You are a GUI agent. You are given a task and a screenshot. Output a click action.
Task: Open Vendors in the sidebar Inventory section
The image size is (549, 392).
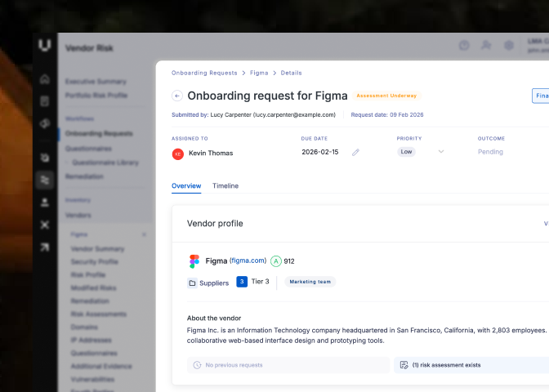[x=78, y=216]
